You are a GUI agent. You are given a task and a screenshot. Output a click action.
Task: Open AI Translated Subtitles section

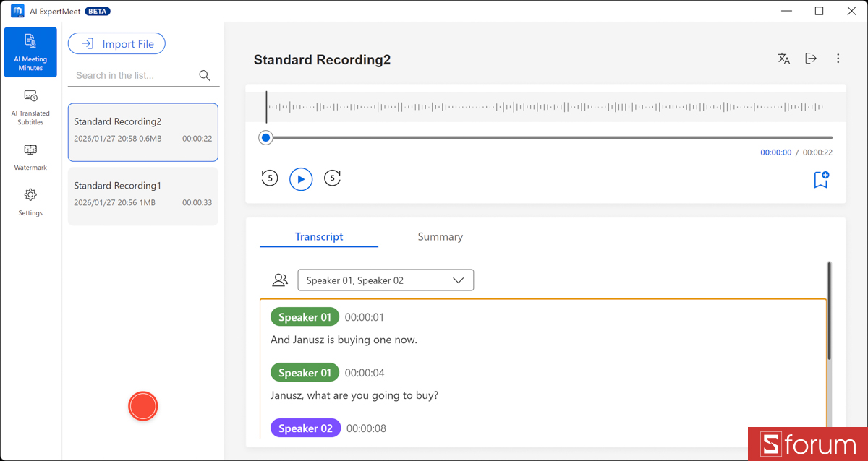(30, 106)
